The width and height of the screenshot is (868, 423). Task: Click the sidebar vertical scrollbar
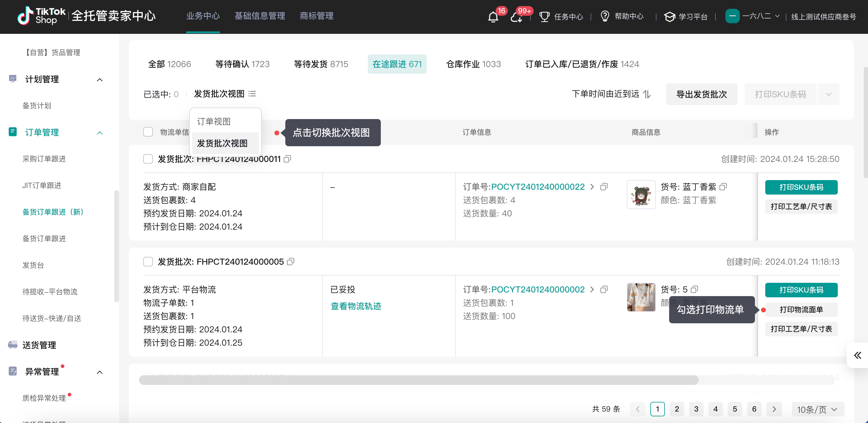[x=116, y=246]
